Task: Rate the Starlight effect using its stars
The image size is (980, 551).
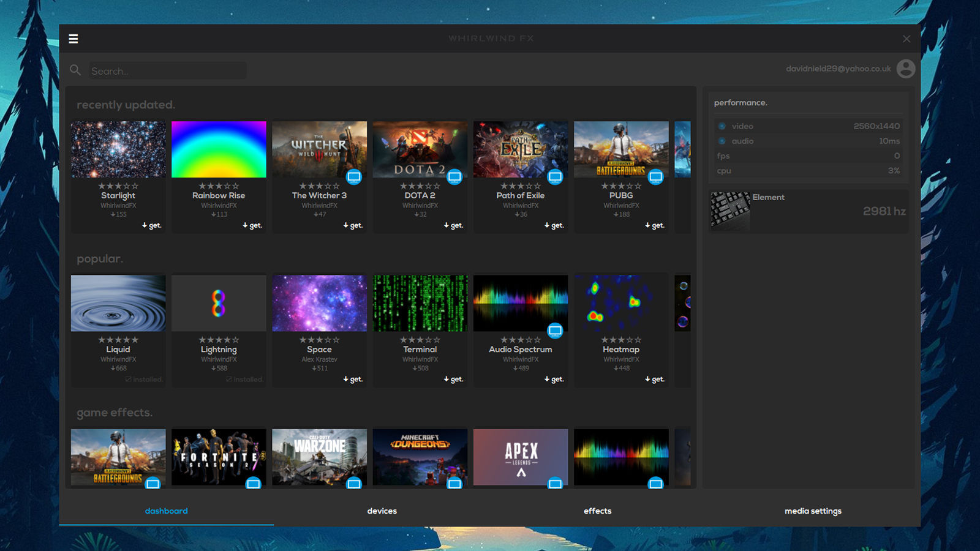Action: pyautogui.click(x=118, y=186)
